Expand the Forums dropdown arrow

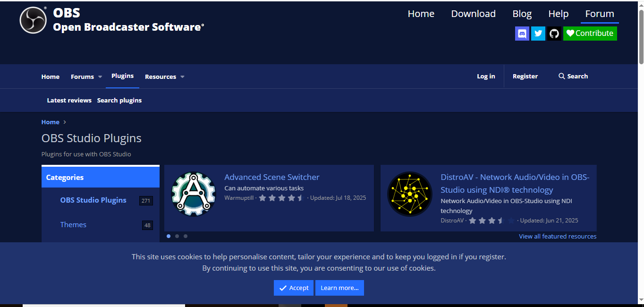click(x=100, y=77)
